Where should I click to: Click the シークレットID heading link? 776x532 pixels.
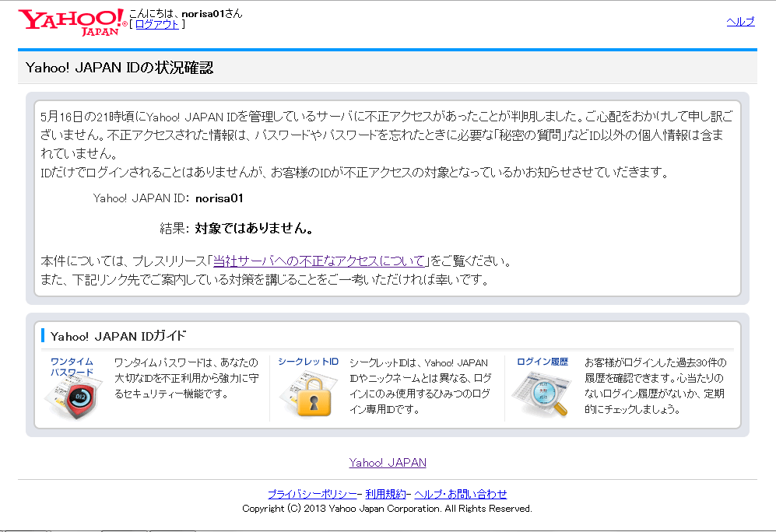308,362
